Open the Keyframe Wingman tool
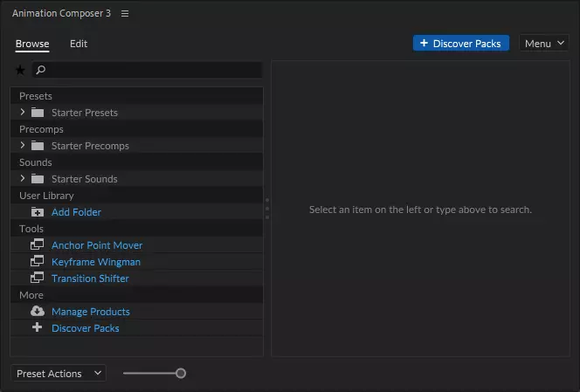This screenshot has width=580, height=392. point(96,262)
